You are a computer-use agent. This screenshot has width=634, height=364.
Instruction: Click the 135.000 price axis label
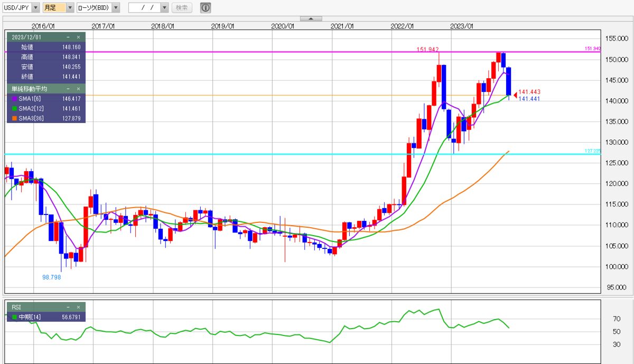pyautogui.click(x=616, y=122)
